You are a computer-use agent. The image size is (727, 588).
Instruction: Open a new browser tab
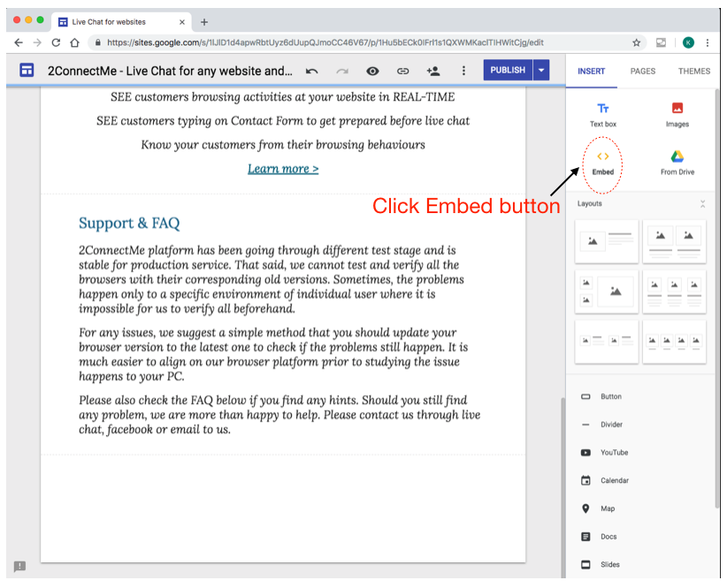click(x=204, y=22)
